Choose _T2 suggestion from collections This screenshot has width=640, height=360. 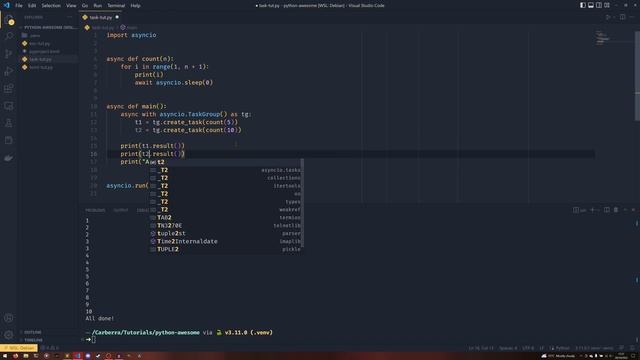pyautogui.click(x=225, y=178)
